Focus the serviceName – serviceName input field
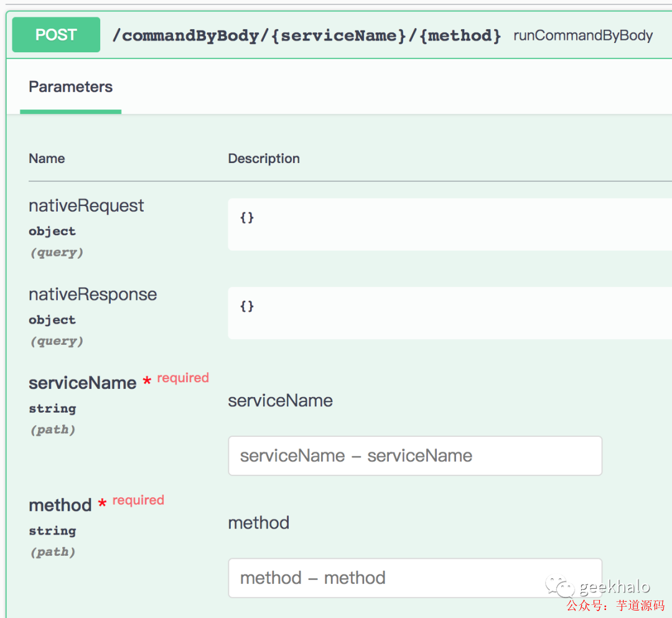Image resolution: width=672 pixels, height=618 pixels. pos(415,456)
